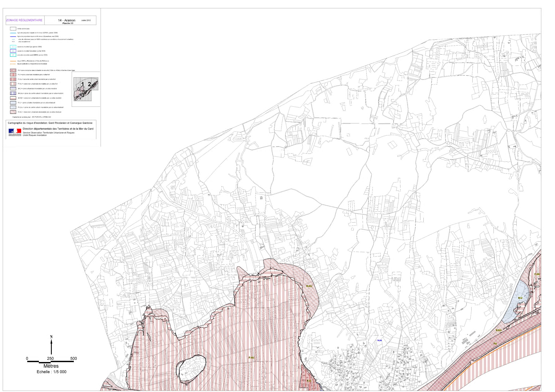Click the teal 'zone de remontée aval' box
Viewport: 555px width, 392px height.
coord(13,55)
